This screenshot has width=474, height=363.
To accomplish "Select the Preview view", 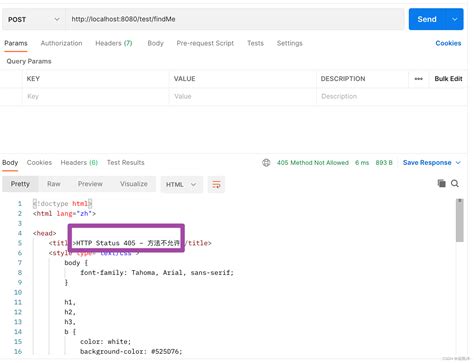I will pos(90,184).
